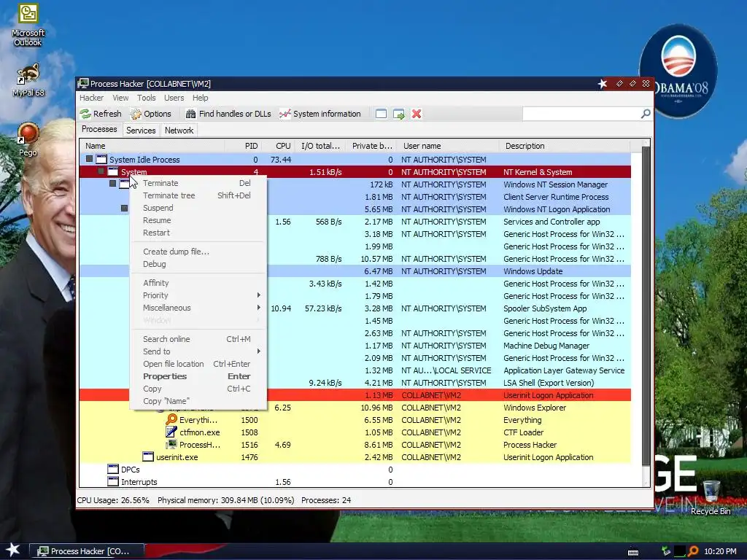Click the Process Hacker taskbar button
747x560 pixels.
[x=88, y=551]
